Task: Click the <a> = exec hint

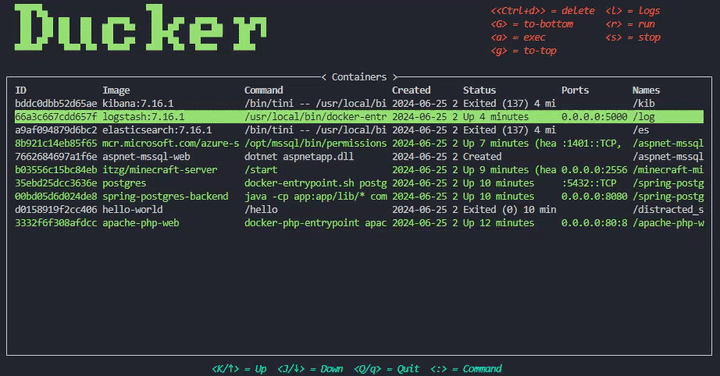Action: tap(518, 37)
